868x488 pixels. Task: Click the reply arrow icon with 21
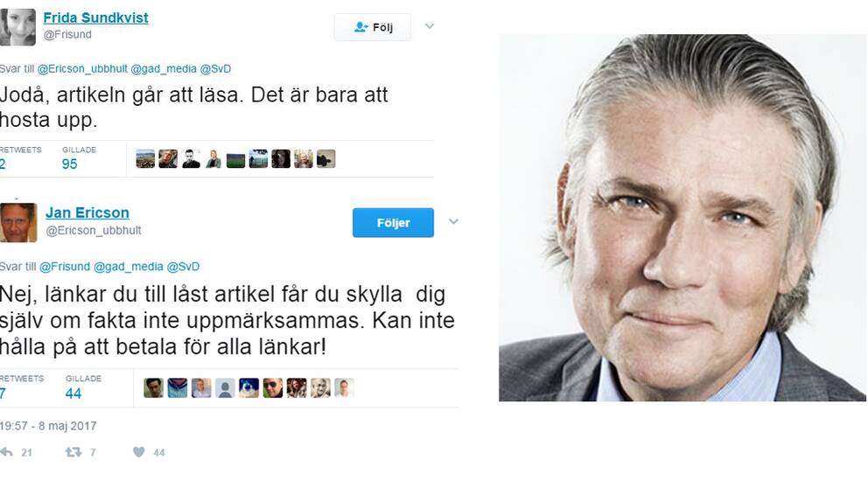[7, 452]
